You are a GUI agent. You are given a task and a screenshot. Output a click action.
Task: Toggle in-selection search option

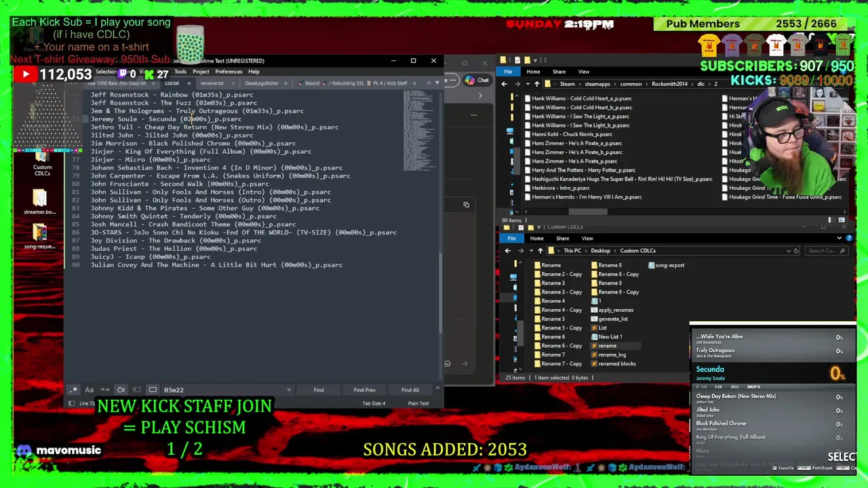pyautogui.click(x=136, y=390)
